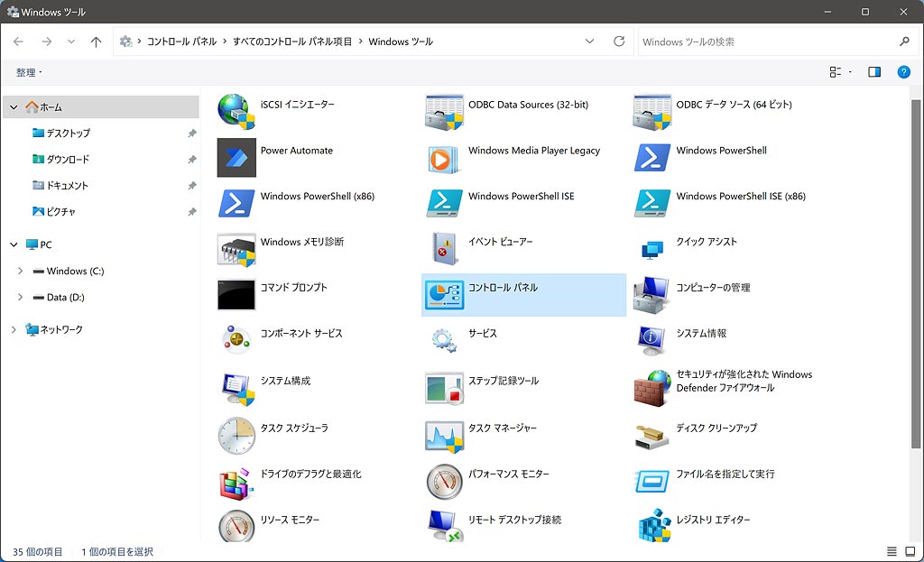Select ODBC Data Sources (32-bit) icon
Screen dimensions: 924x562
[444, 111]
